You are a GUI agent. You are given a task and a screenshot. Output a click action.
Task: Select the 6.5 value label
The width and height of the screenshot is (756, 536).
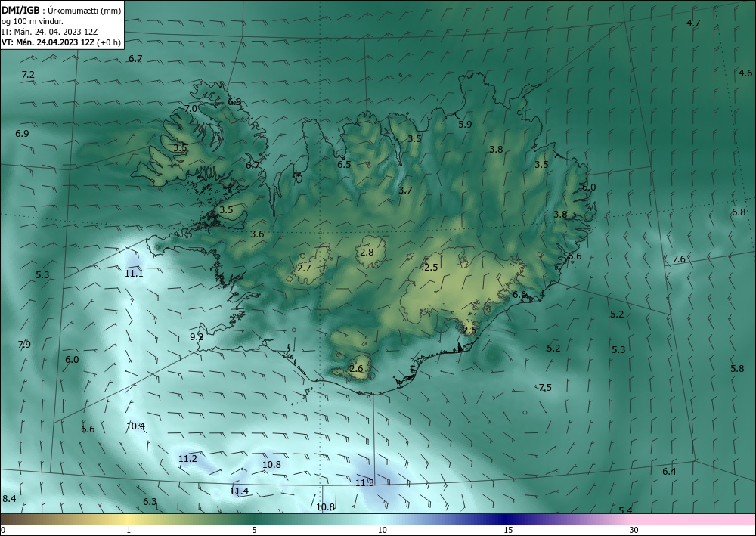pos(344,164)
